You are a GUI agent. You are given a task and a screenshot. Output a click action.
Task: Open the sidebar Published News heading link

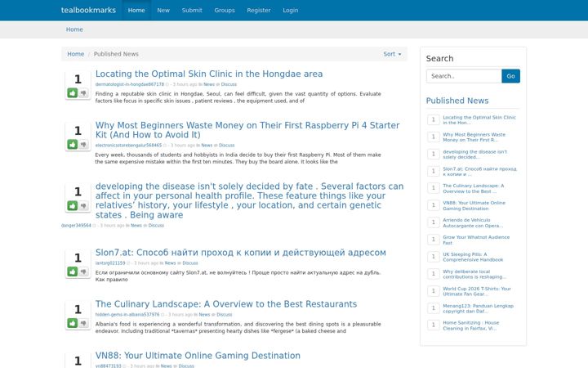click(x=457, y=101)
